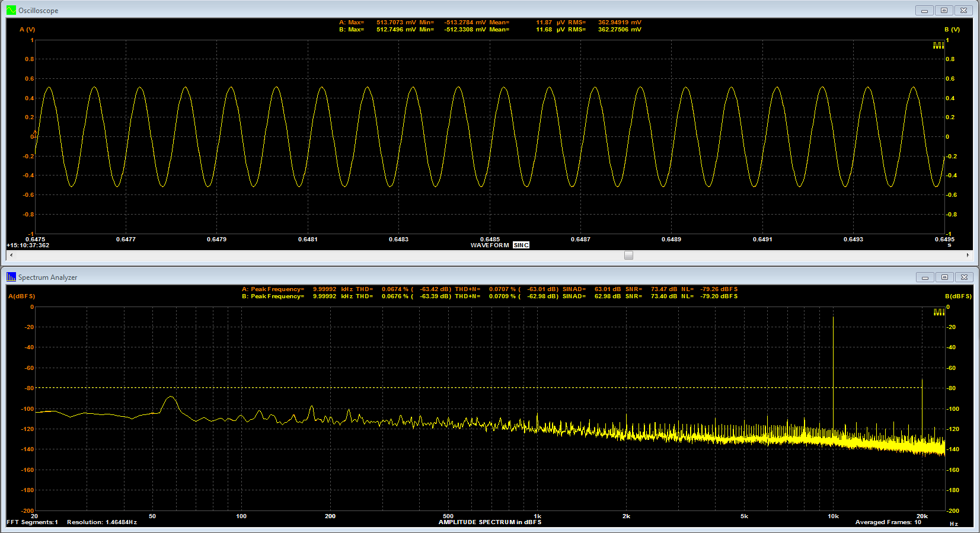This screenshot has height=533, width=980.
Task: Click the timestamp +15:10:37:362
Action: (x=28, y=245)
